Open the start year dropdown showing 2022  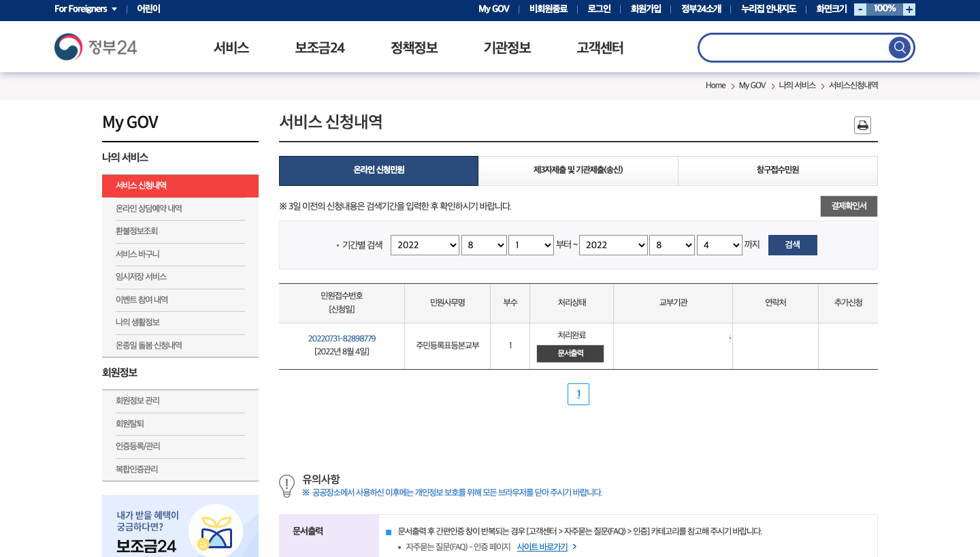pyautogui.click(x=425, y=244)
